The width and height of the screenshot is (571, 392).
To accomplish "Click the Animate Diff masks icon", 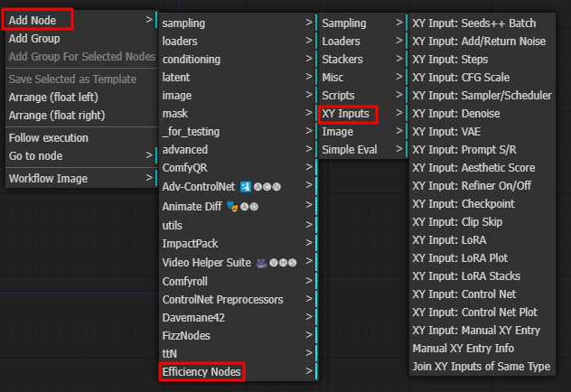I will (232, 206).
